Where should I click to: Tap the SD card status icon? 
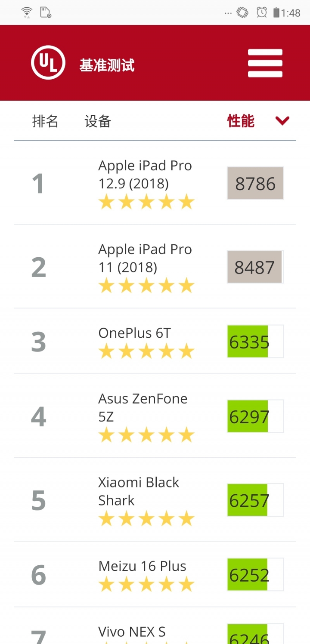(x=46, y=12)
